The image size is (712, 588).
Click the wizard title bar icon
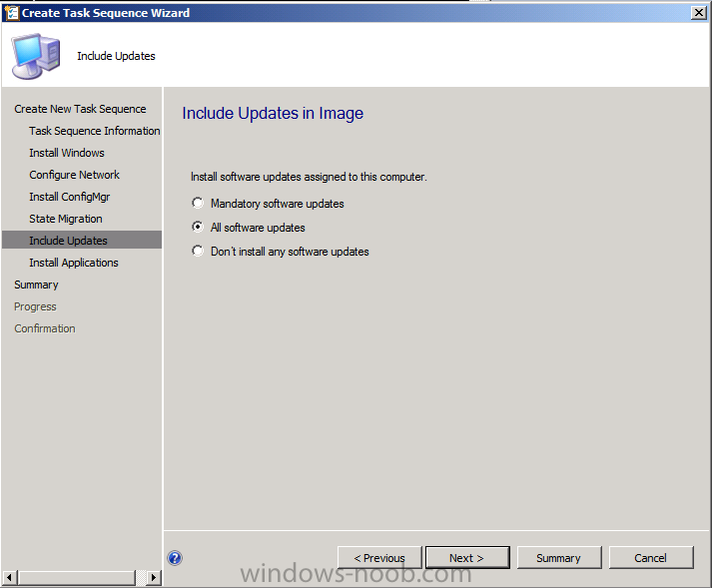11,13
